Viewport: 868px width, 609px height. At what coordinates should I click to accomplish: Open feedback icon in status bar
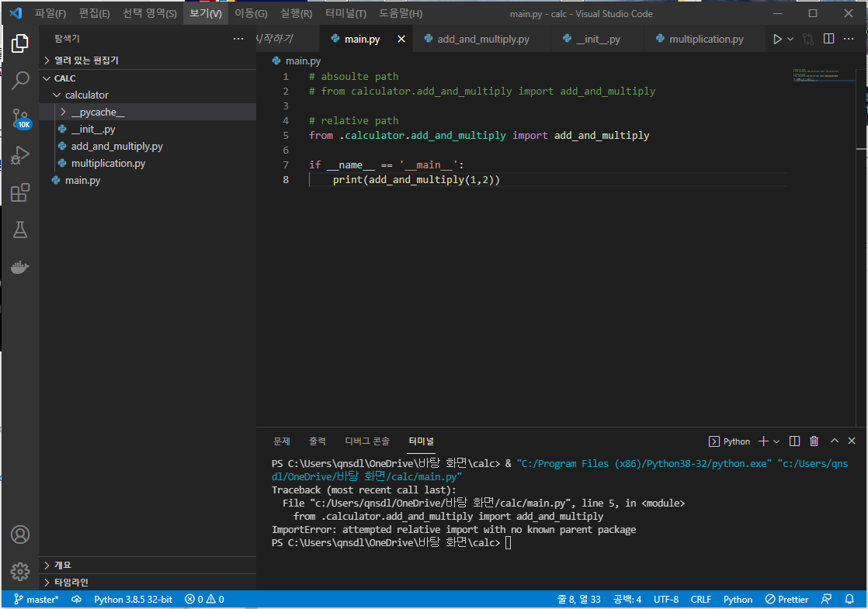pyautogui.click(x=827, y=600)
